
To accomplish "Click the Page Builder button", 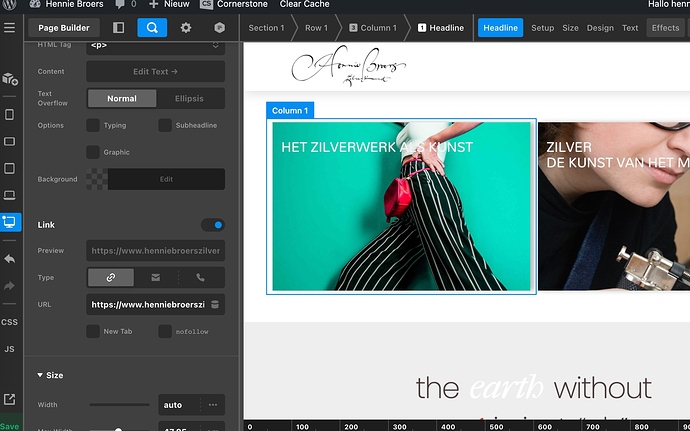I will tap(64, 28).
